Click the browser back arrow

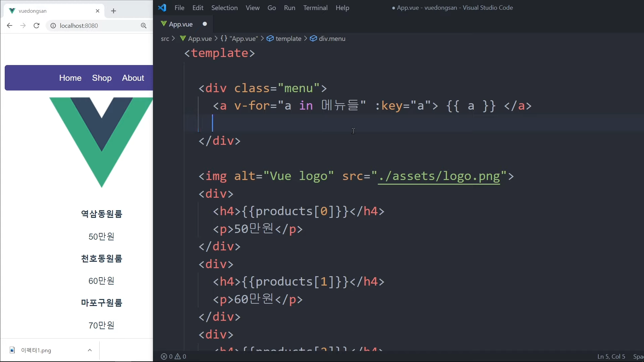(x=9, y=25)
